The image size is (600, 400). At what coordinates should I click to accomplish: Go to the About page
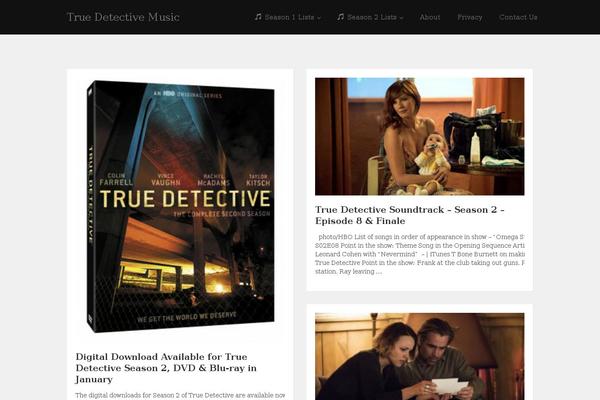coord(430,17)
